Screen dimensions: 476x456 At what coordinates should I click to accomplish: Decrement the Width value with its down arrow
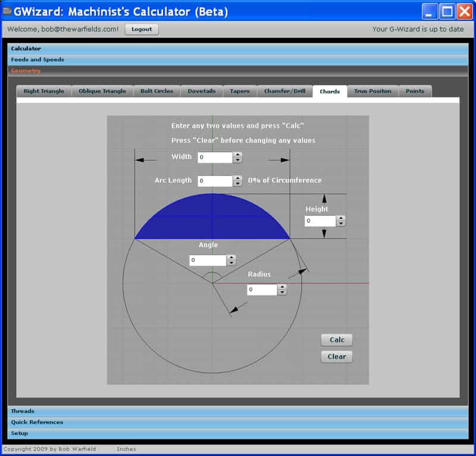pyautogui.click(x=236, y=160)
